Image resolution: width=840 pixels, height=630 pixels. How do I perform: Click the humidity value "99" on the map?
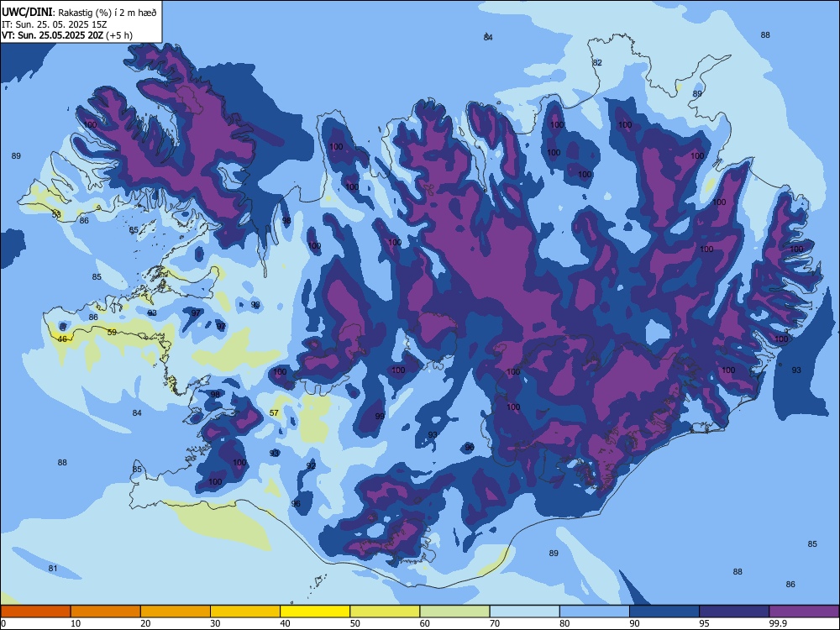(x=380, y=417)
